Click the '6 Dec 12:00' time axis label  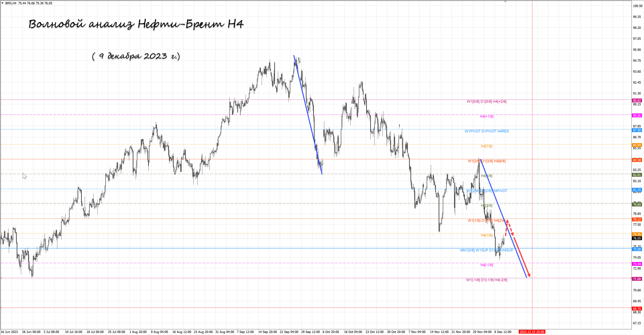tap(503, 332)
